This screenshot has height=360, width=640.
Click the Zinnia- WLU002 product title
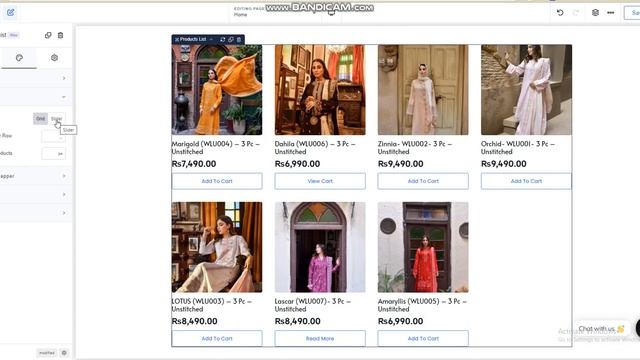click(x=415, y=148)
